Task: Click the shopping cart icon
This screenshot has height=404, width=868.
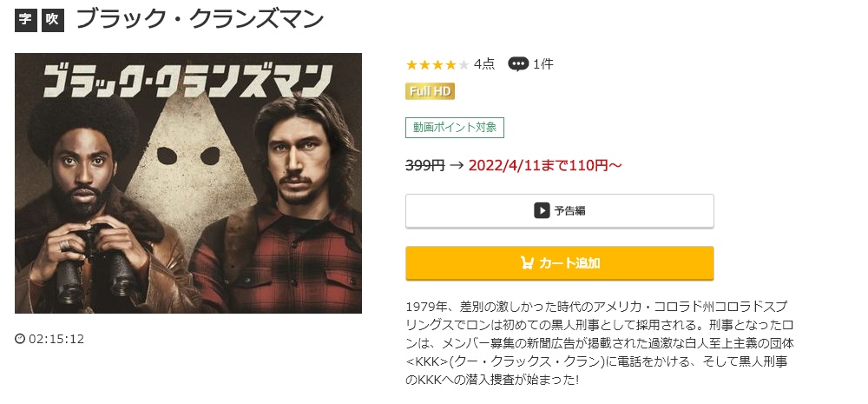Action: (x=527, y=262)
